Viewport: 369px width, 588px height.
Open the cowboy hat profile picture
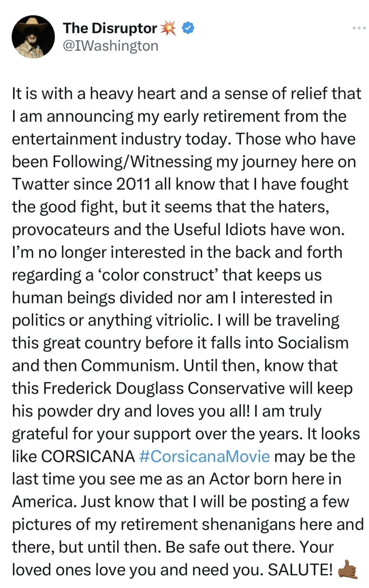point(33,37)
